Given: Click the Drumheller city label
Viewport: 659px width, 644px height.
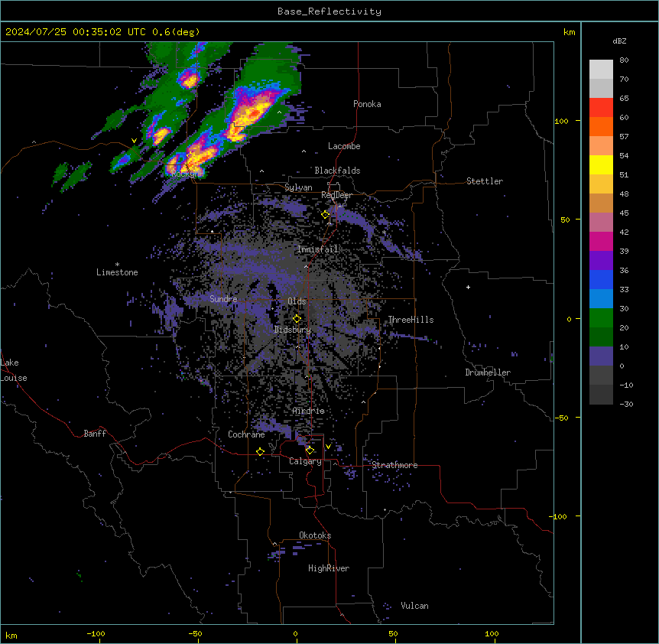Looking at the screenshot, I should pos(488,372).
